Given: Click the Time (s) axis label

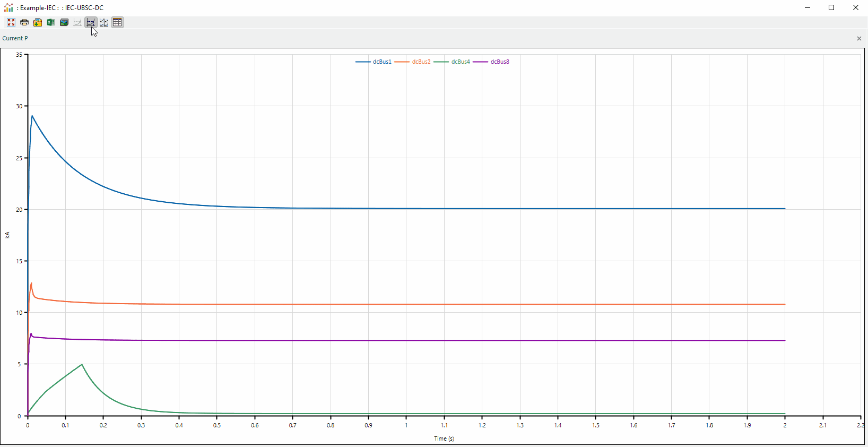Looking at the screenshot, I should point(444,439).
